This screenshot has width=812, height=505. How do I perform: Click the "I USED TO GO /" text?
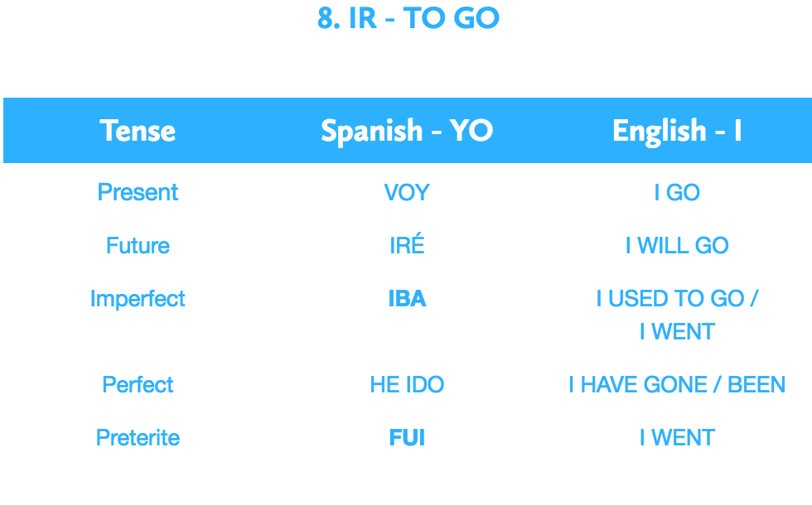677,299
